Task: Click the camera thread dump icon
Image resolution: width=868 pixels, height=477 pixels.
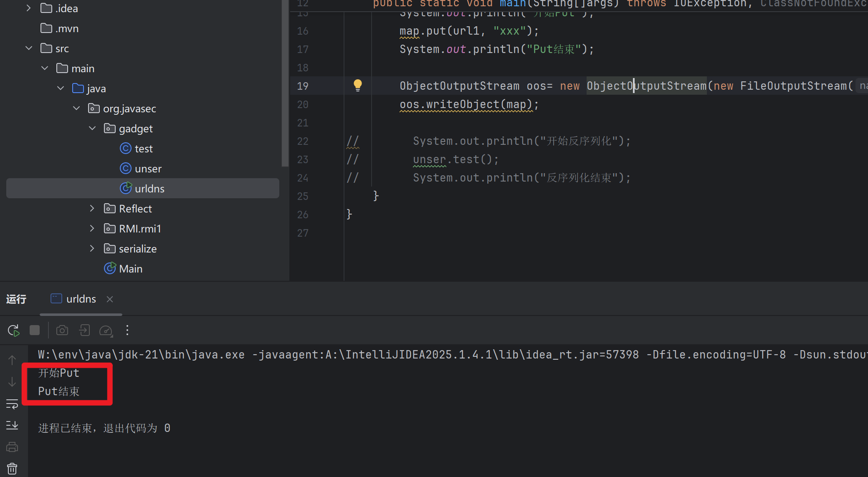Action: click(62, 331)
